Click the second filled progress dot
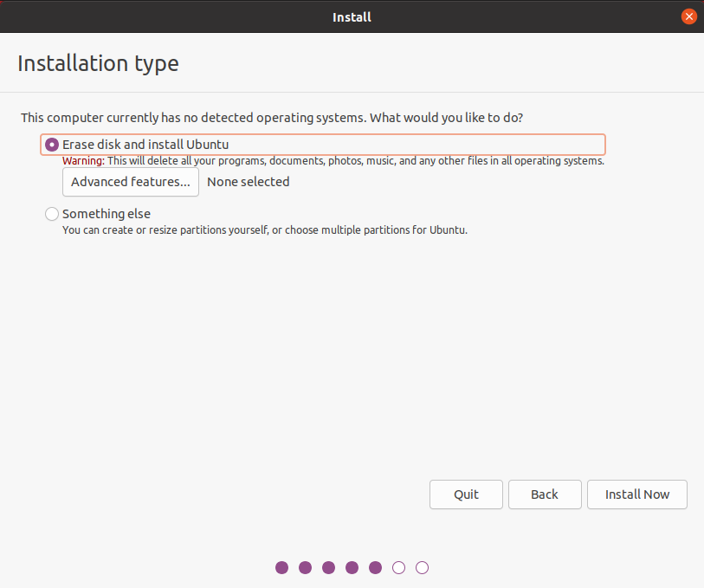The image size is (704, 588). (x=305, y=568)
